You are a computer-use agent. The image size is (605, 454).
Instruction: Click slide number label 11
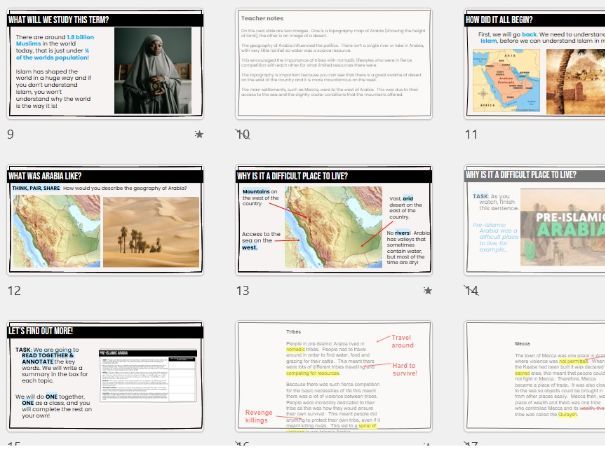click(471, 134)
